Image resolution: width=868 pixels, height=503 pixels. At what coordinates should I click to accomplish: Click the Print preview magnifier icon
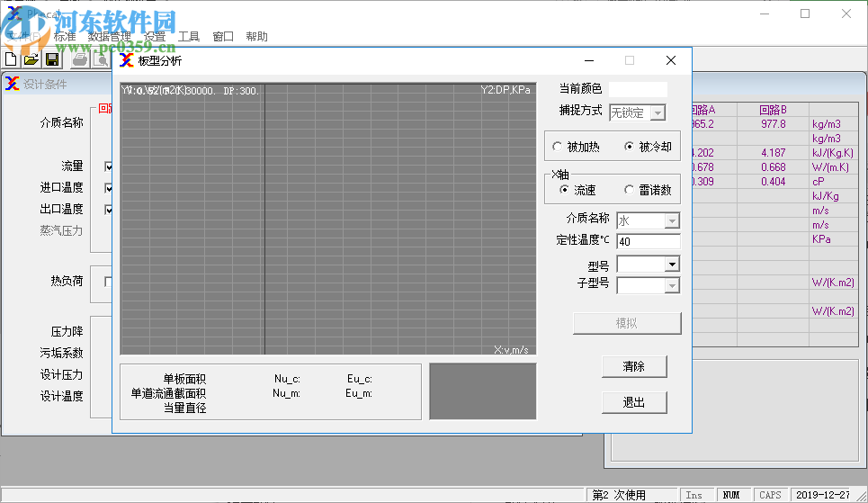(102, 59)
